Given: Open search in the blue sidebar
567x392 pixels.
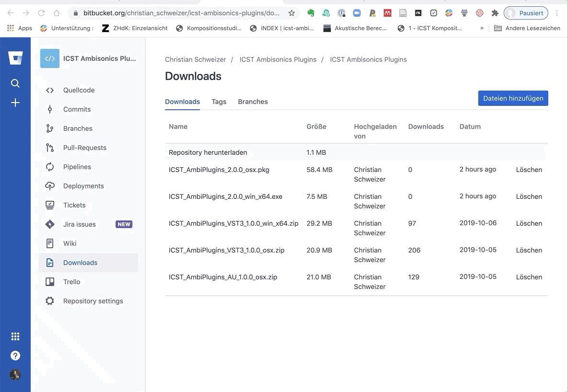Looking at the screenshot, I should [15, 83].
